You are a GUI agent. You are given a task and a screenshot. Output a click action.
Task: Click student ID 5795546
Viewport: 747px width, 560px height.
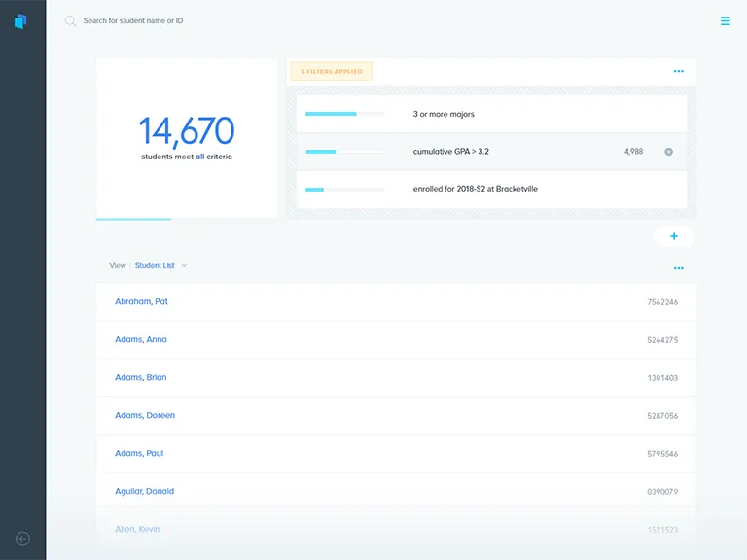(662, 454)
